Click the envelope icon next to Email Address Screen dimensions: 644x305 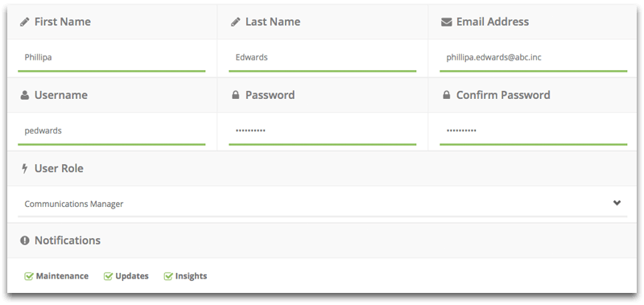point(447,22)
